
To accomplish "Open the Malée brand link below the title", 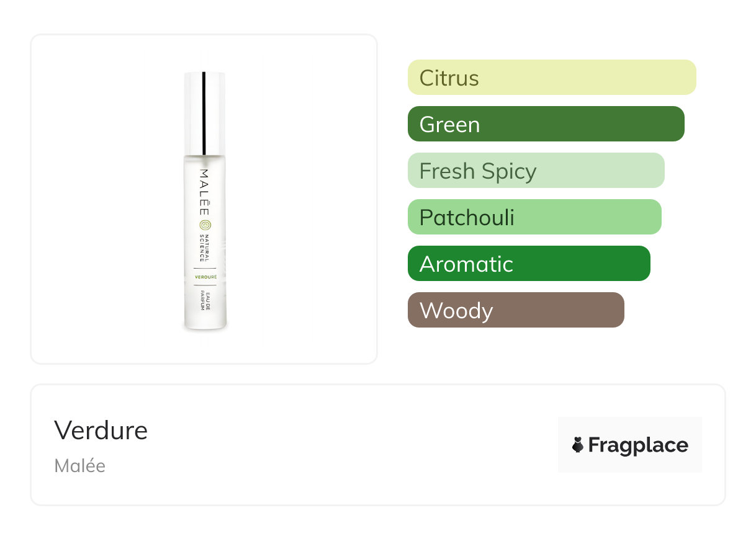I will click(80, 466).
